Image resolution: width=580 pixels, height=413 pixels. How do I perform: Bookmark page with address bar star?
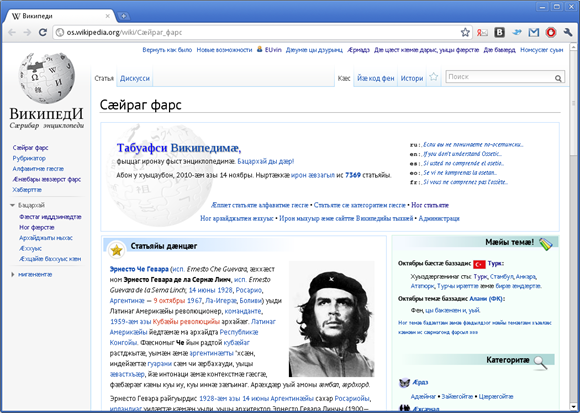tap(465, 33)
